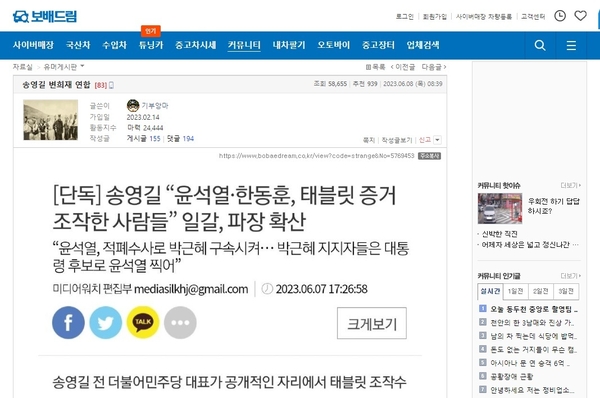This screenshot has width=600, height=398.
Task: Click author name 기부앙마
Action: pyautogui.click(x=155, y=106)
